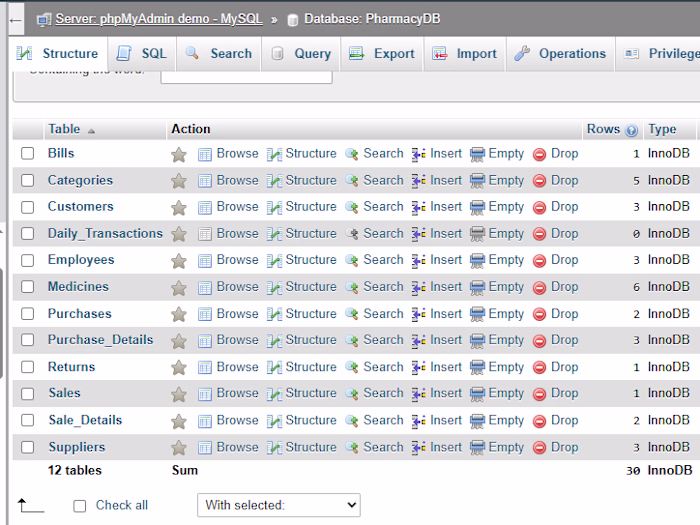Open the With selected dropdown
The image size is (700, 525).
[279, 505]
